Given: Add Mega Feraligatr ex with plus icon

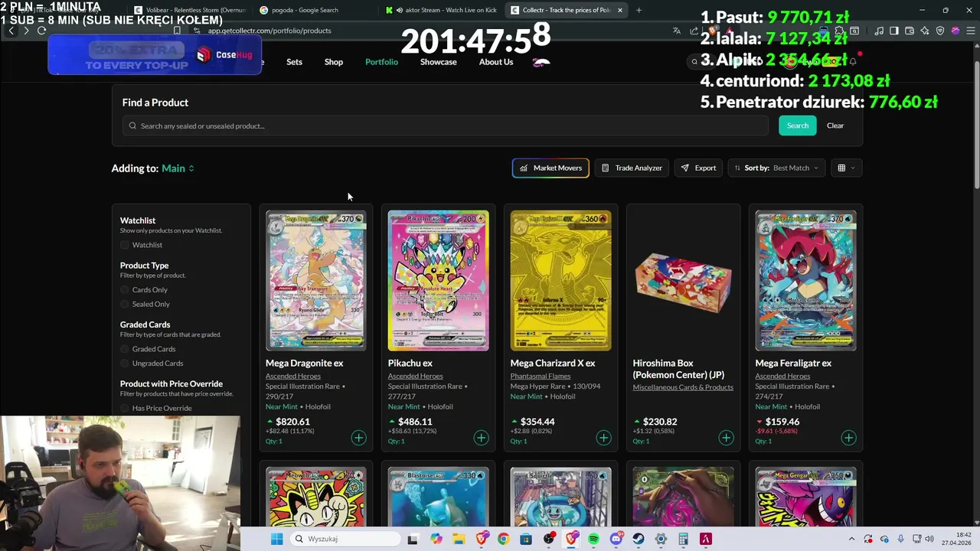Looking at the screenshot, I should [x=848, y=438].
